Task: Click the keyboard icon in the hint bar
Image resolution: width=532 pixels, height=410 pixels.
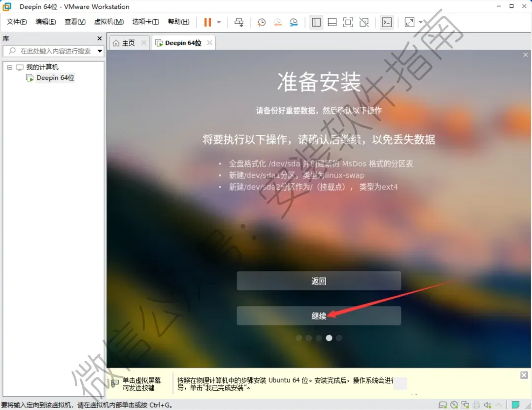Action: tap(115, 383)
